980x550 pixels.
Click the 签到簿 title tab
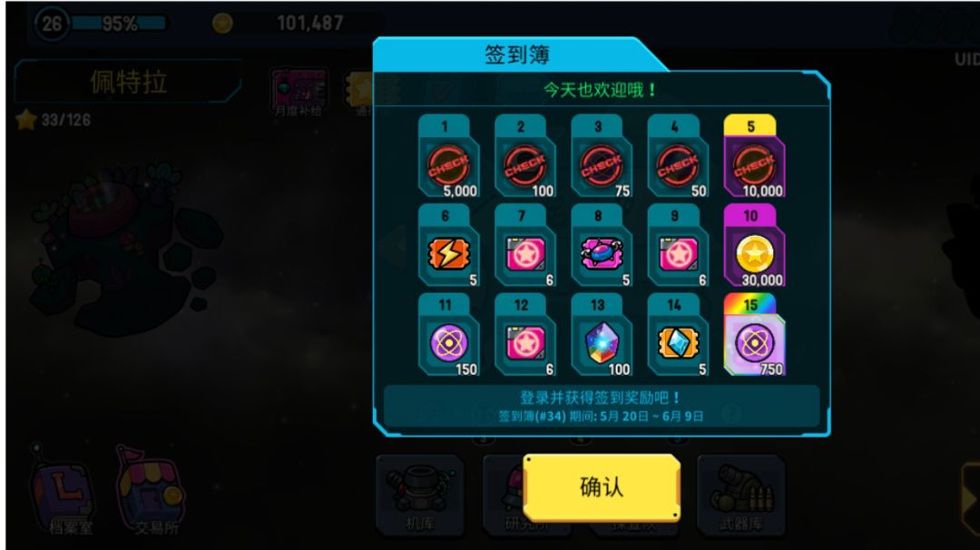517,55
